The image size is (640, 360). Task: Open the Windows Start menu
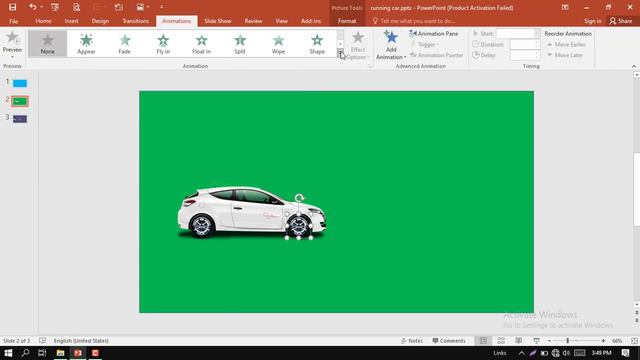pyautogui.click(x=8, y=353)
